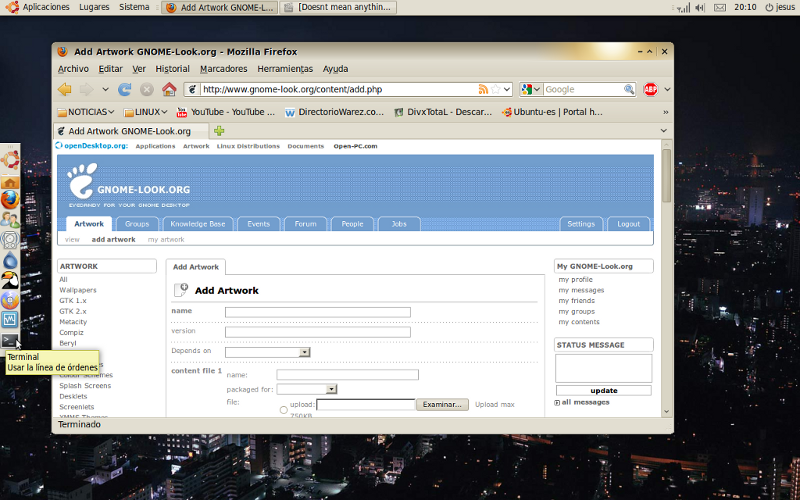Image resolution: width=800 pixels, height=500 pixels.
Task: Open the Herramientas menu
Action: click(285, 69)
